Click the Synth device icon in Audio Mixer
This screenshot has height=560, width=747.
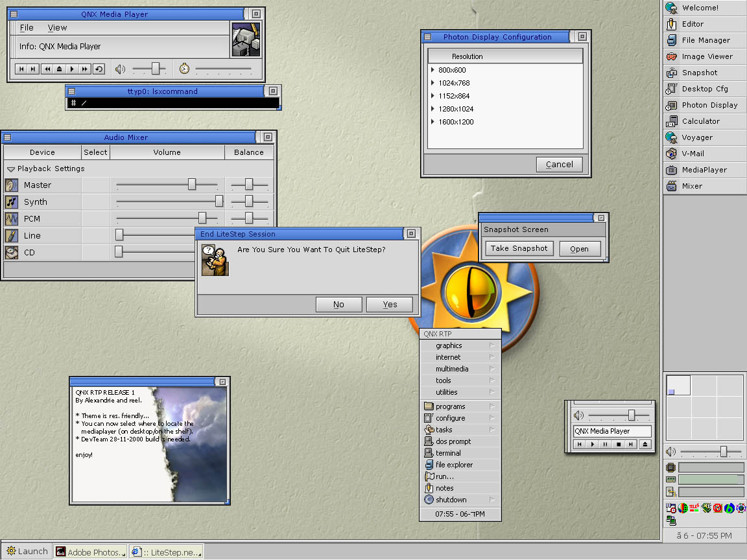(x=12, y=202)
